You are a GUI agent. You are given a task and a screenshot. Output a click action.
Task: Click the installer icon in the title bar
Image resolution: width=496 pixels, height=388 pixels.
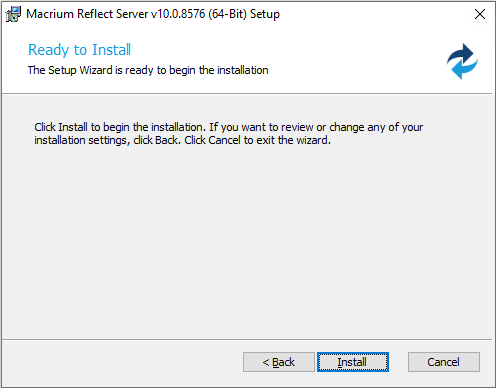point(13,14)
